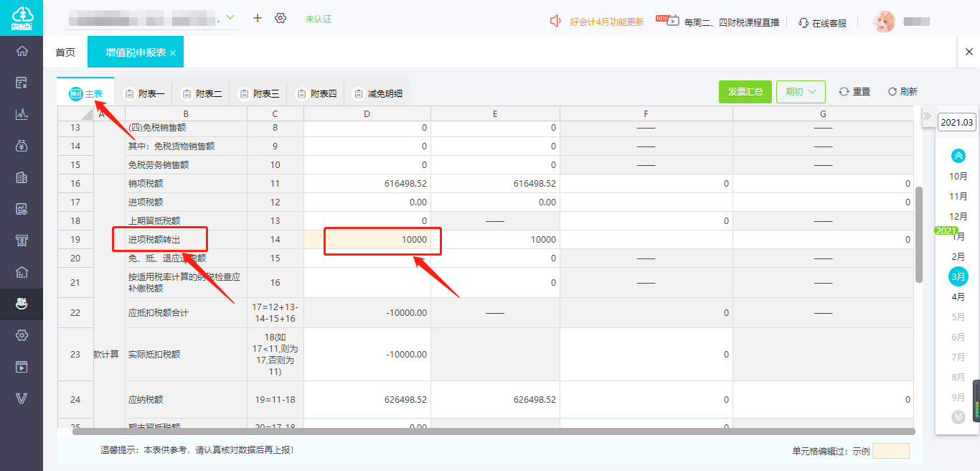This screenshot has height=471, width=980.
Task: Click the 刷新 button
Action: click(x=903, y=92)
